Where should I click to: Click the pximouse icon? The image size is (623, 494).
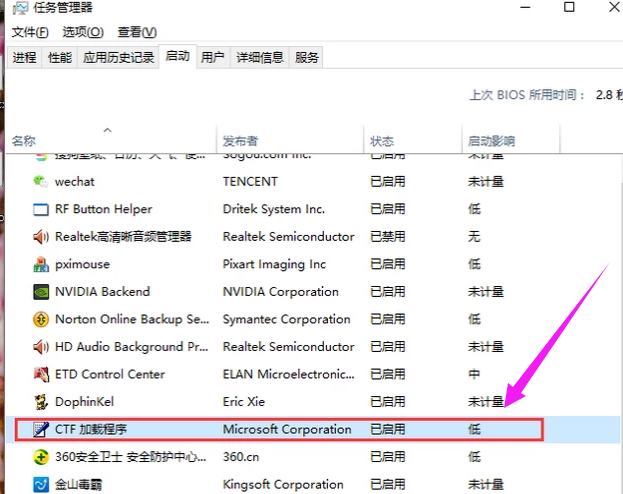pos(40,264)
